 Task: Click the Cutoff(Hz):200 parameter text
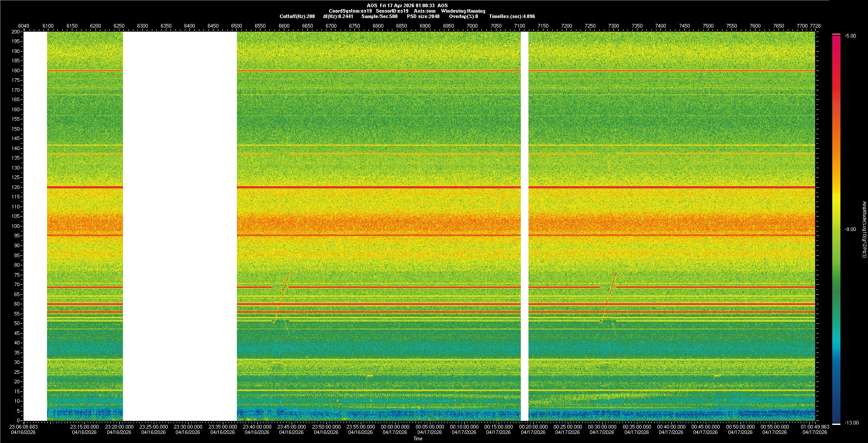point(297,16)
